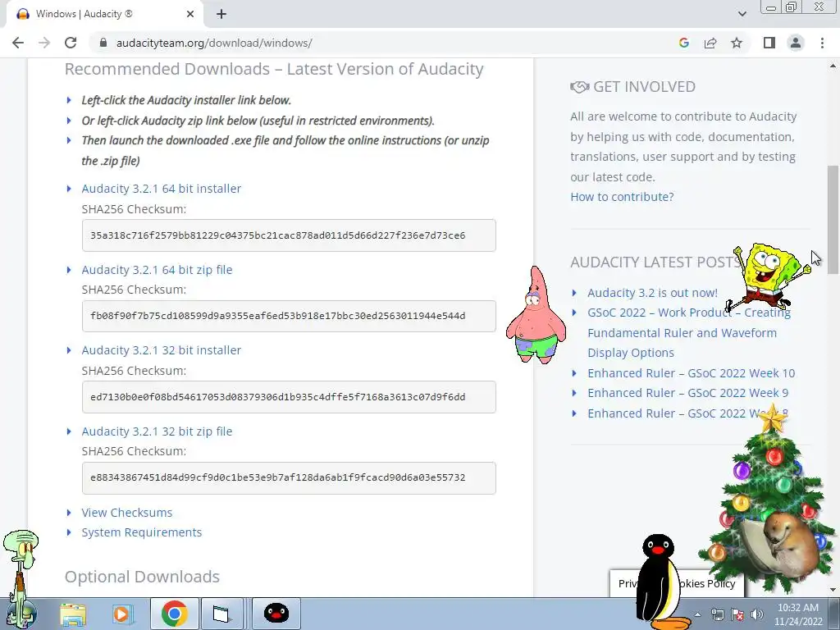Click the 64 bit installer checksum box

(x=289, y=235)
